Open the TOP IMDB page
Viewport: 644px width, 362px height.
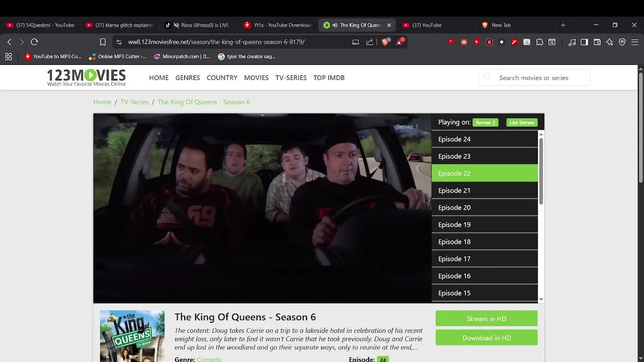point(329,77)
